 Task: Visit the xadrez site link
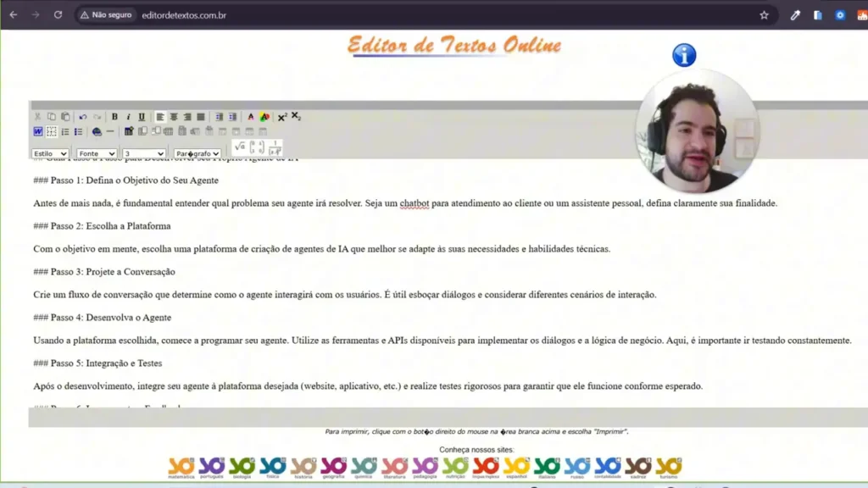tap(637, 465)
